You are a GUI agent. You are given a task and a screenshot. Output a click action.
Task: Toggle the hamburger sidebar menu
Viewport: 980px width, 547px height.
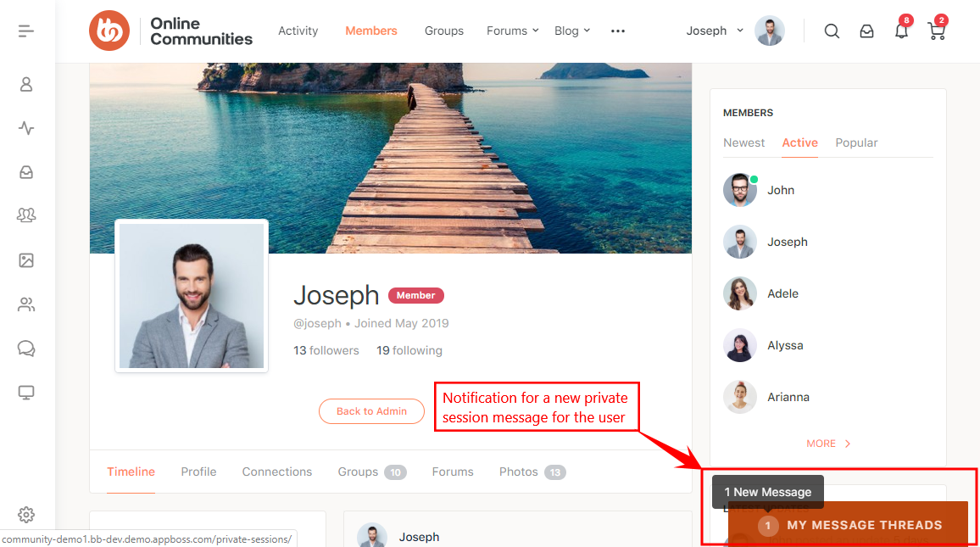(x=26, y=31)
